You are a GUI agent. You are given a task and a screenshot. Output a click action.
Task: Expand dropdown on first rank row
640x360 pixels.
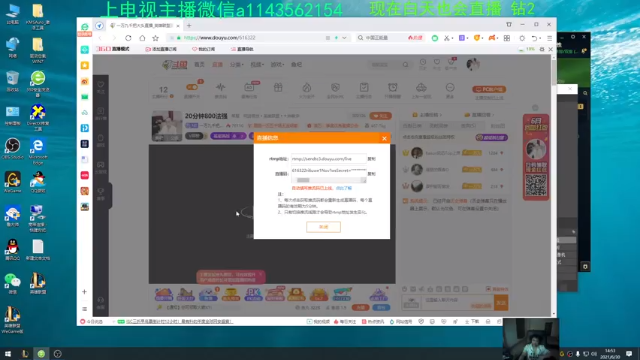[x=502, y=153]
